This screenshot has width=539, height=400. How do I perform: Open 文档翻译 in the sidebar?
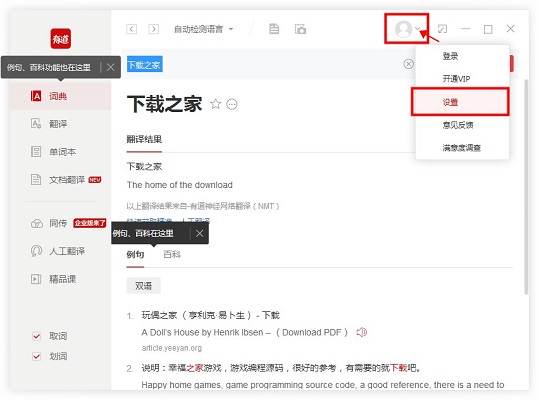(60, 179)
